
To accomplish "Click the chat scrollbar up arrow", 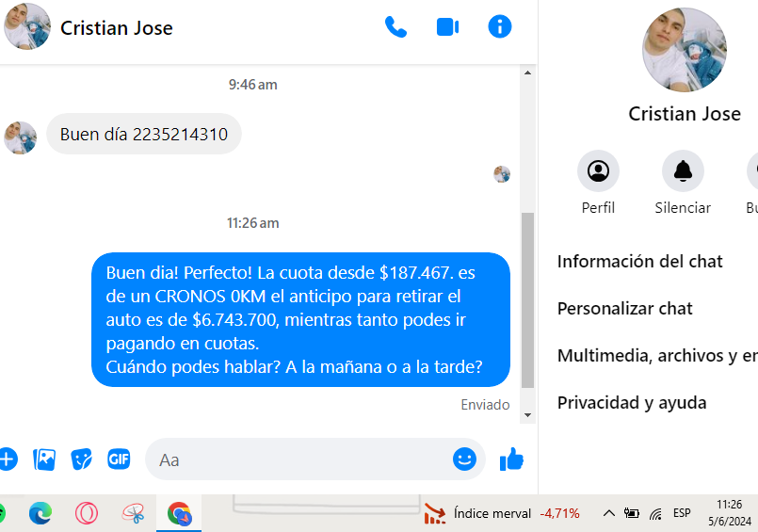I will pos(527,73).
